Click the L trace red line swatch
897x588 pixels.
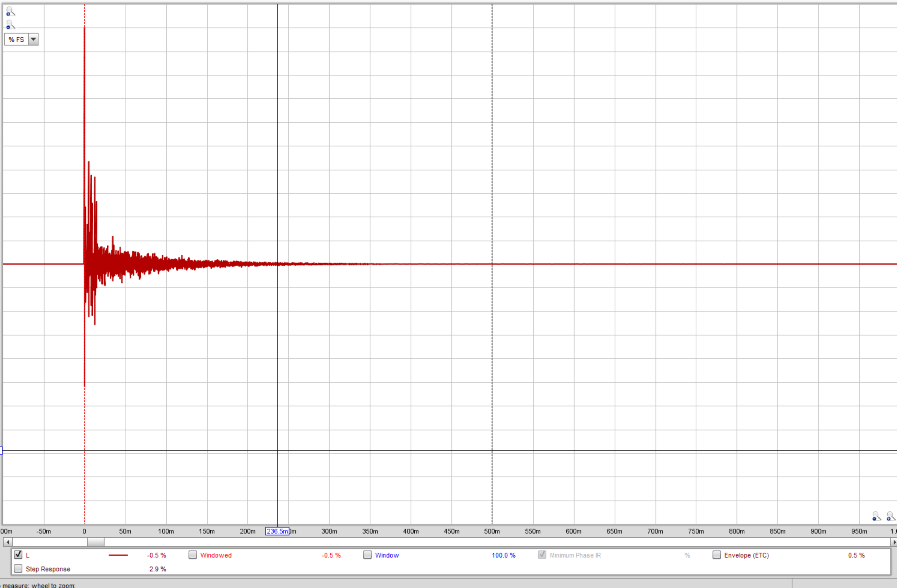click(x=118, y=555)
